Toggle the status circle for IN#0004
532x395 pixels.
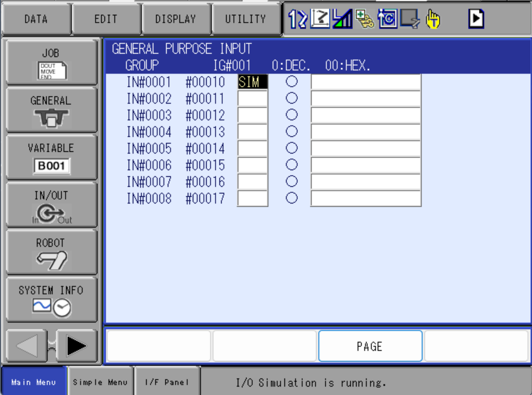[x=291, y=131]
